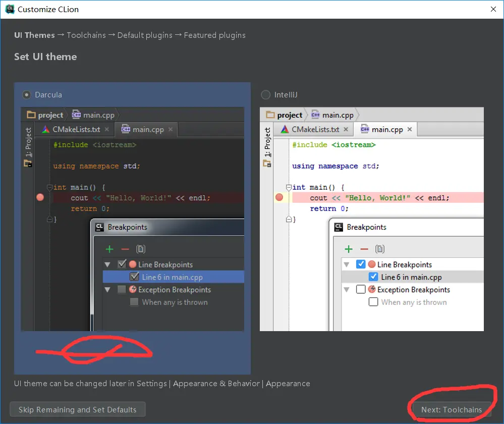This screenshot has height=424, width=504.
Task: Click project folder icon in IntelliJ preview
Action: tap(270, 115)
